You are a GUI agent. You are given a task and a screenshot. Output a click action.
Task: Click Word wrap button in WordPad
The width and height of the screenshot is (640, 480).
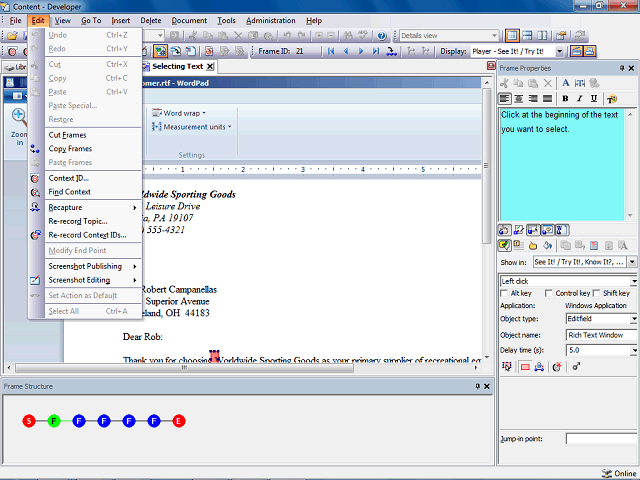point(179,113)
